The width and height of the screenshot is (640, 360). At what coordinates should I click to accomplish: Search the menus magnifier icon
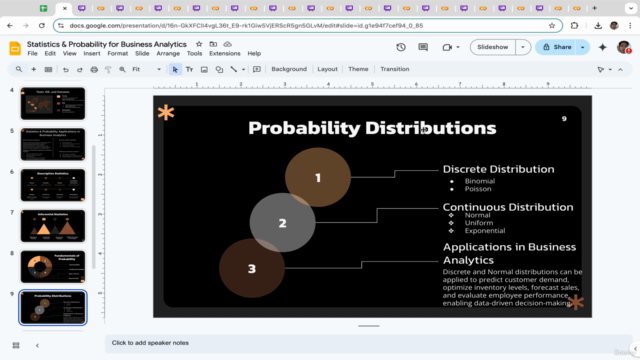click(x=19, y=69)
